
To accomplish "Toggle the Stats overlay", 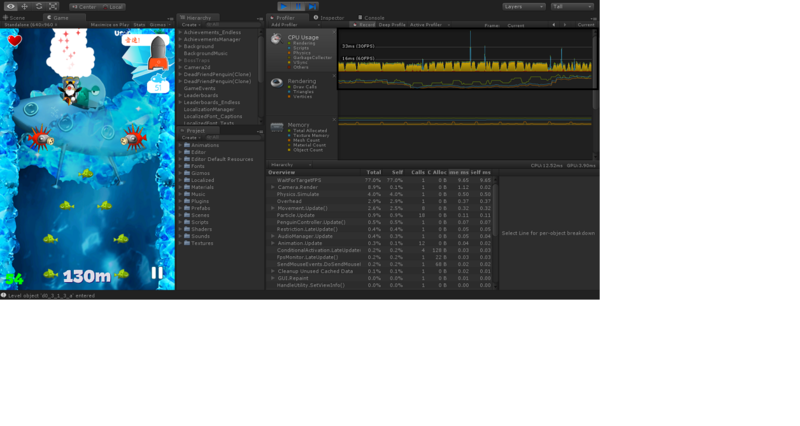I will tap(139, 24).
